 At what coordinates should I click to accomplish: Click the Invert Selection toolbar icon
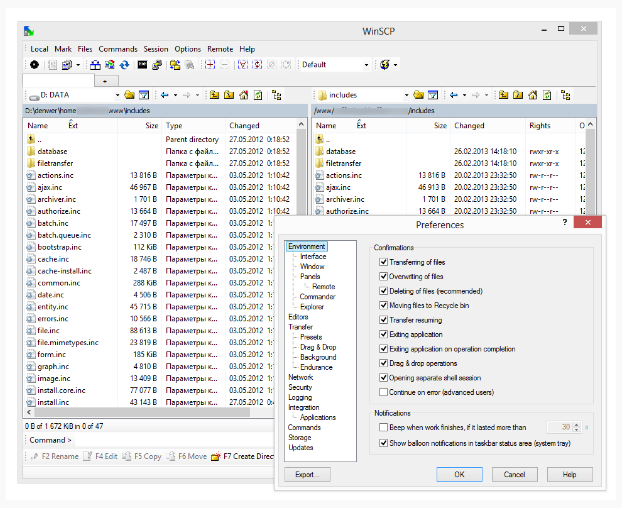click(x=257, y=65)
